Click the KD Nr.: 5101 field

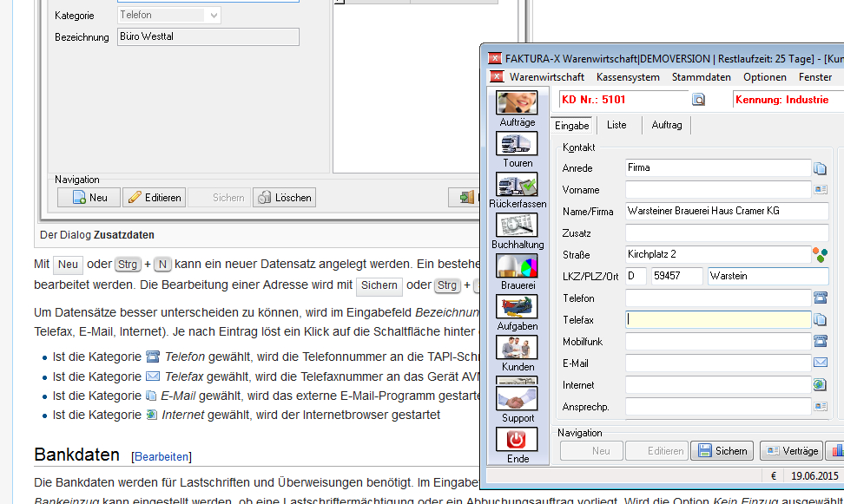point(623,100)
